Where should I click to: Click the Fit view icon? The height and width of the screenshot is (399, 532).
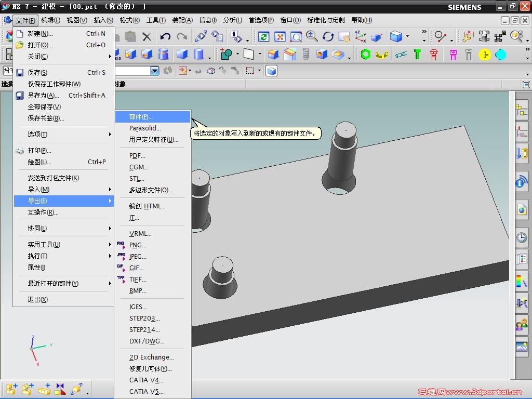(280, 36)
